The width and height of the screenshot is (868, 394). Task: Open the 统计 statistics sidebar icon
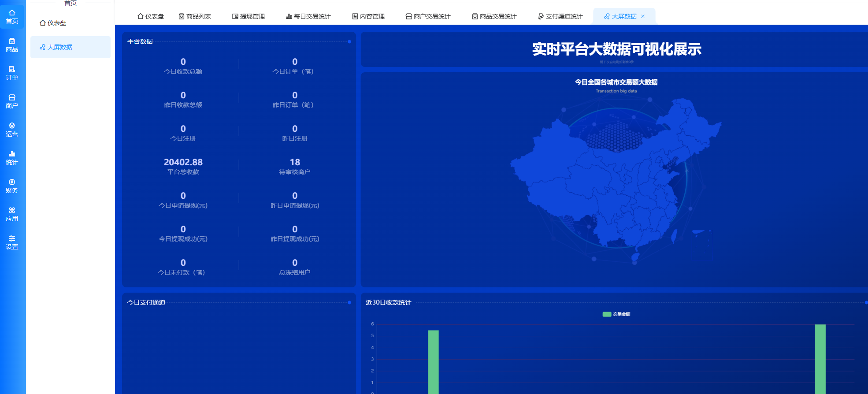coord(12,158)
